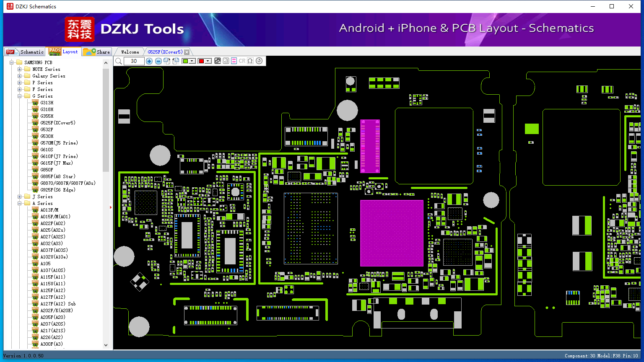Click the PADS icon beside G850F

coord(35,170)
